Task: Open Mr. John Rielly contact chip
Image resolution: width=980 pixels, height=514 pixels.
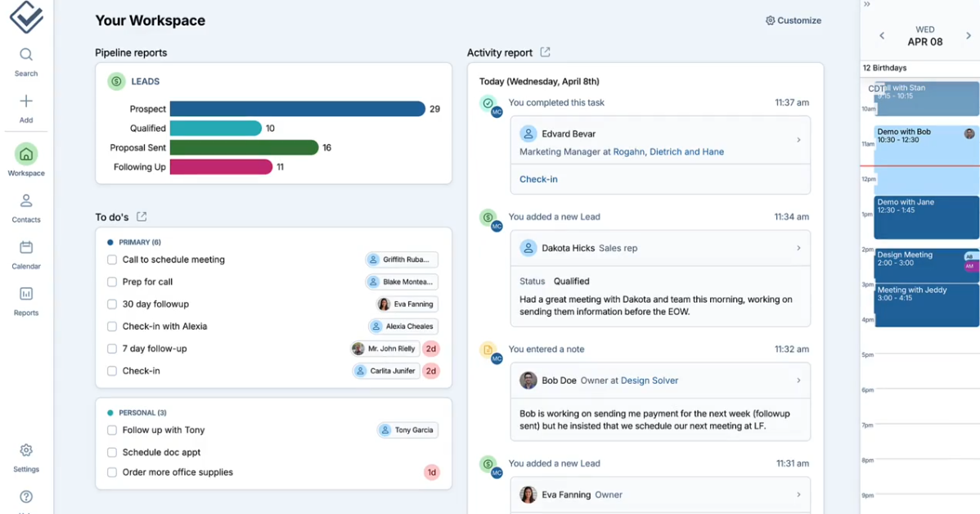Action: coord(385,349)
